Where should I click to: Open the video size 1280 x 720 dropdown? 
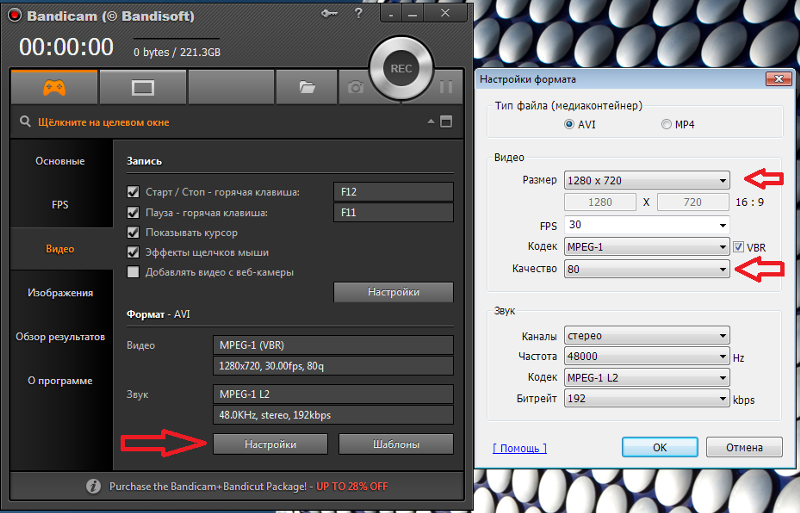(x=646, y=180)
